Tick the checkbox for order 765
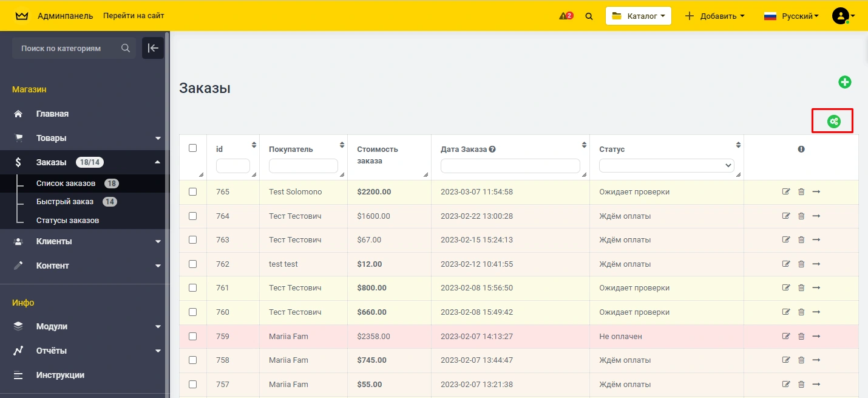The image size is (868, 398). 193,191
